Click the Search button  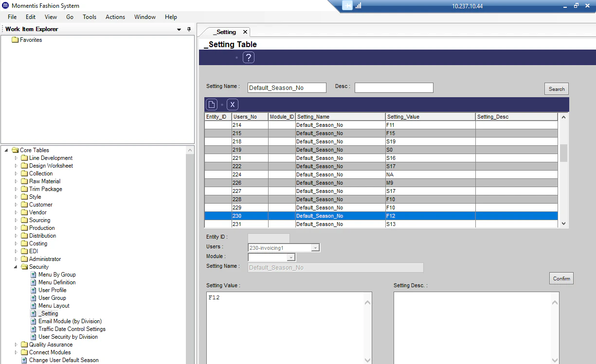point(556,88)
